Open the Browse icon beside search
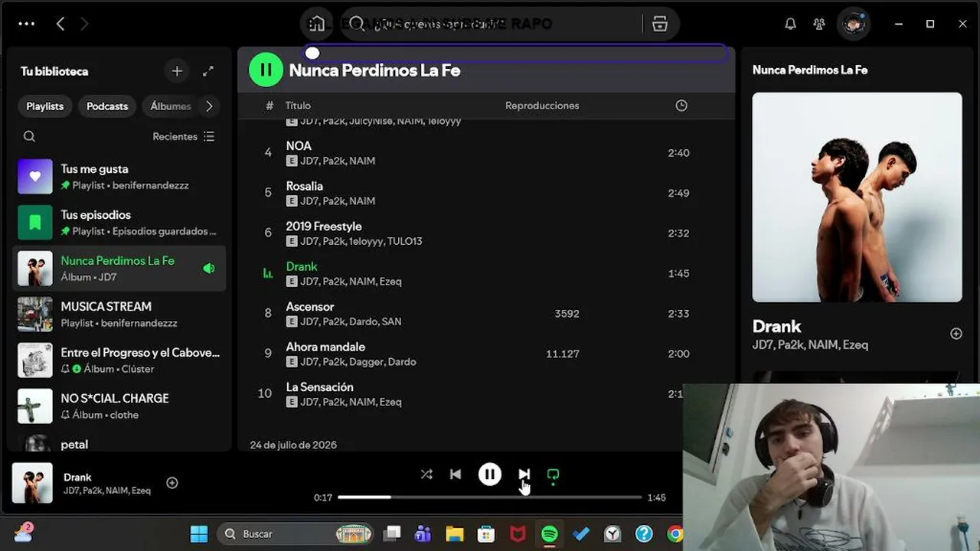 (x=660, y=24)
